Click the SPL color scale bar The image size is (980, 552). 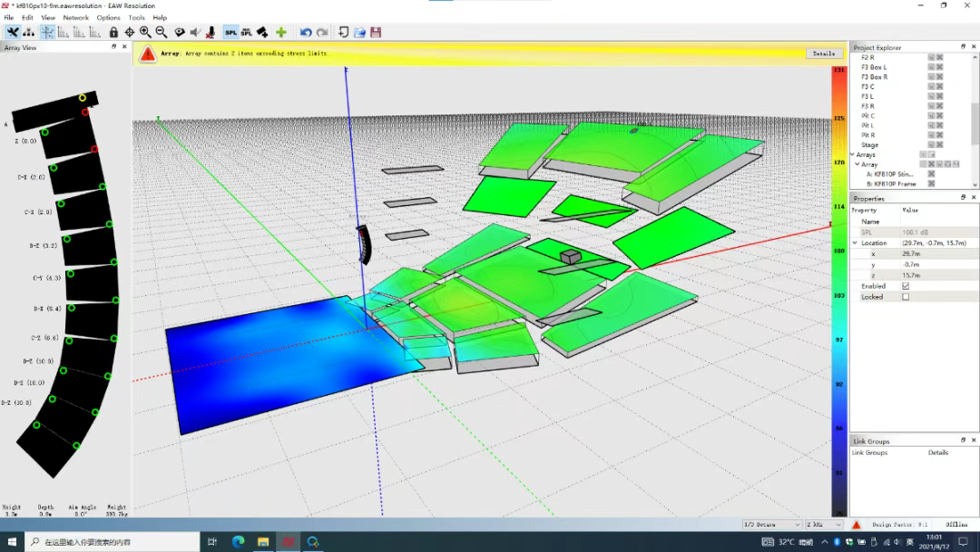(x=838, y=291)
